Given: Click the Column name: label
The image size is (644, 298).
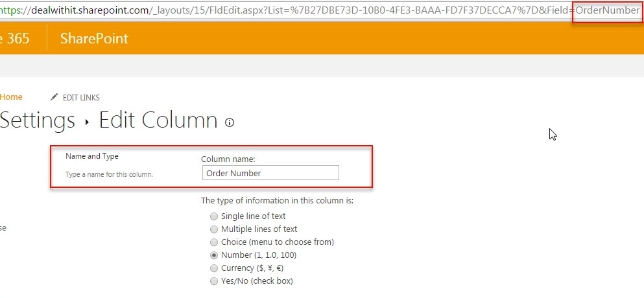Looking at the screenshot, I should 228,159.
